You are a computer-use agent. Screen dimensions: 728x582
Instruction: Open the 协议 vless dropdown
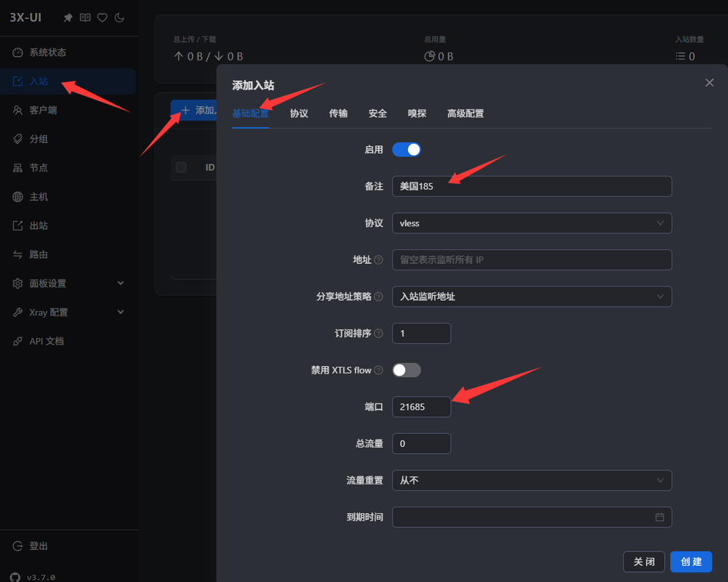click(x=532, y=223)
